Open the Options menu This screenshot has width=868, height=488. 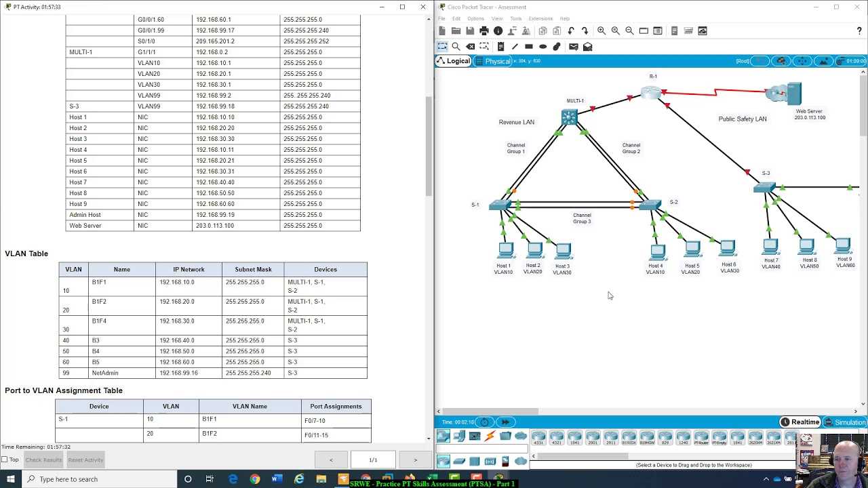[x=475, y=18]
